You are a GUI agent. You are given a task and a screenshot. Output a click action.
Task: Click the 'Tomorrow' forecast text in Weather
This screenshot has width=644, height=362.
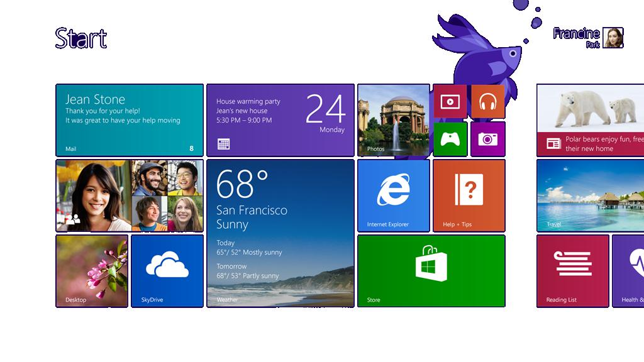pyautogui.click(x=231, y=266)
